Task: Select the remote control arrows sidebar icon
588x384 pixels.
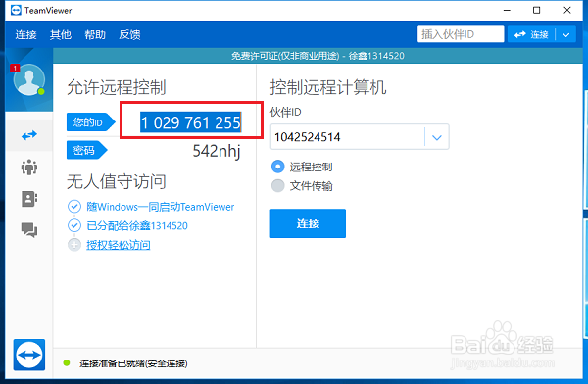Action: coord(28,135)
